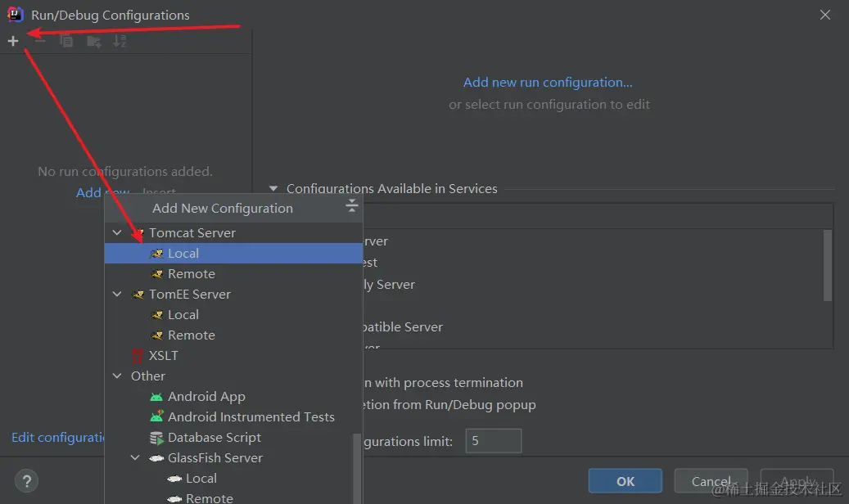Select Android Instrumented Tests entry
This screenshot has height=504, width=849.
click(x=251, y=417)
